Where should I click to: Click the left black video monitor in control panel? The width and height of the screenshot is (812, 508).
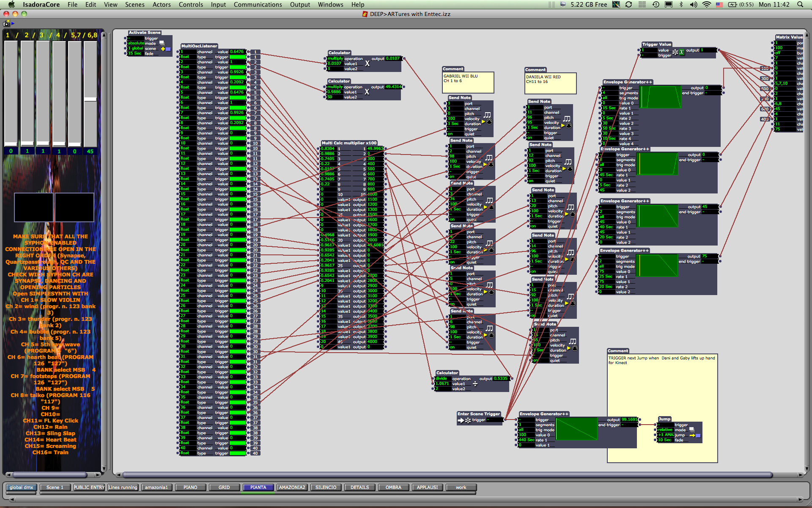click(34, 207)
